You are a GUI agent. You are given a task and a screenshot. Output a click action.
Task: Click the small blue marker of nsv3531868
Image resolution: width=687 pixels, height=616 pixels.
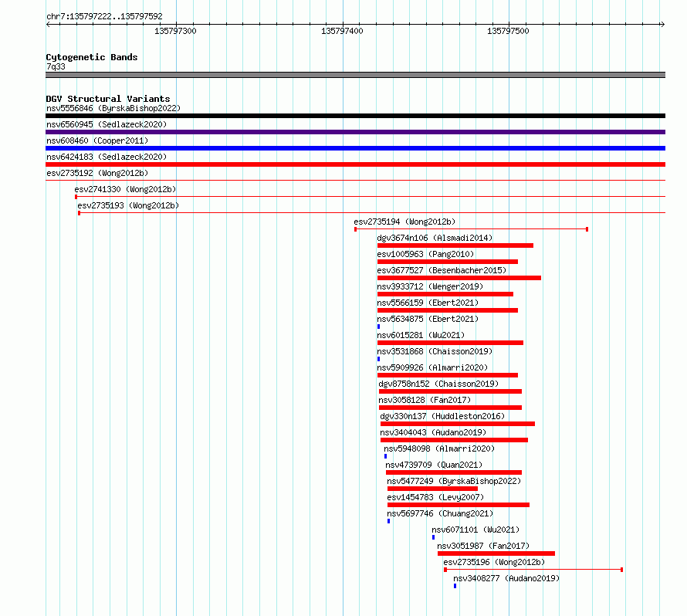pyautogui.click(x=378, y=359)
